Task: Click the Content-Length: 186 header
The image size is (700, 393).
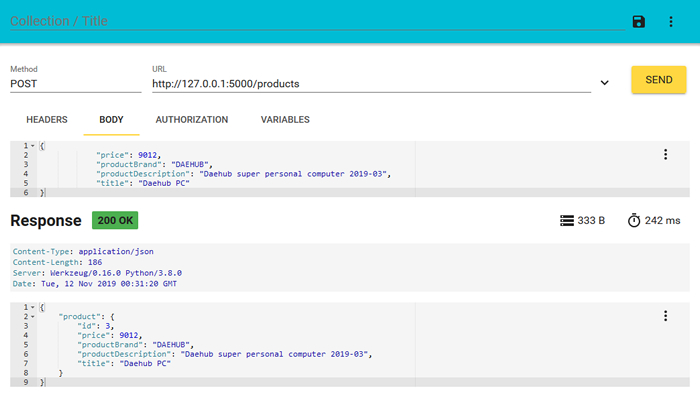Action: click(x=57, y=262)
